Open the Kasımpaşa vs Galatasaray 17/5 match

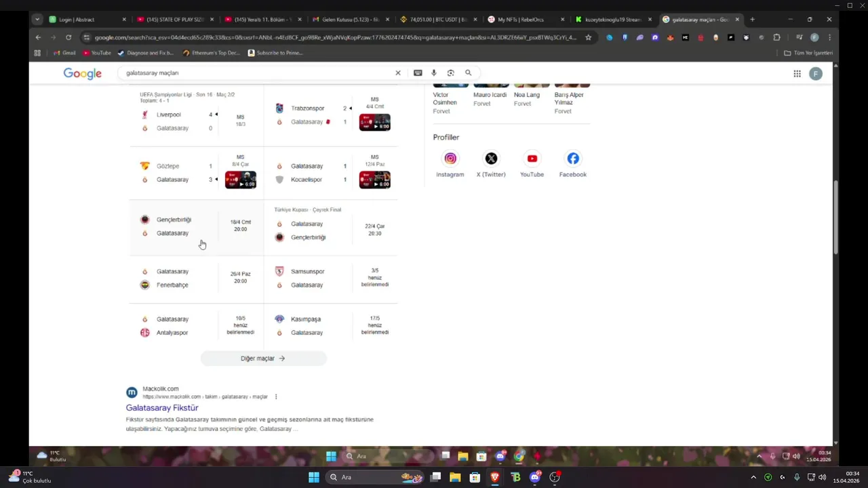(x=331, y=325)
